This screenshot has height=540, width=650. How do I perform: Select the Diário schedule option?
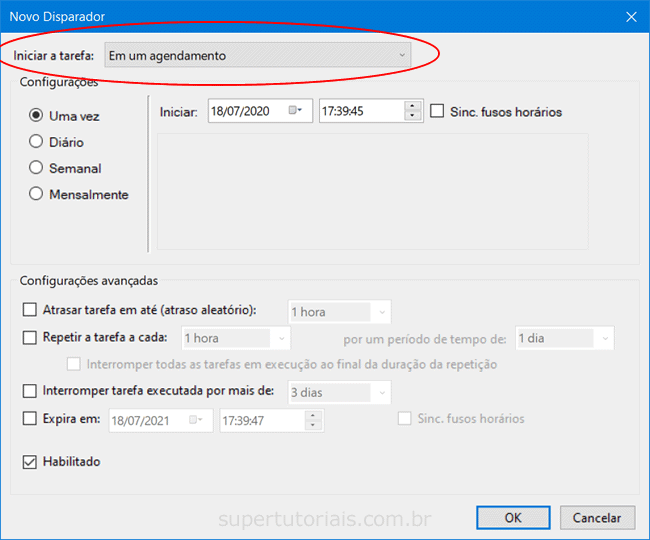pos(36,142)
